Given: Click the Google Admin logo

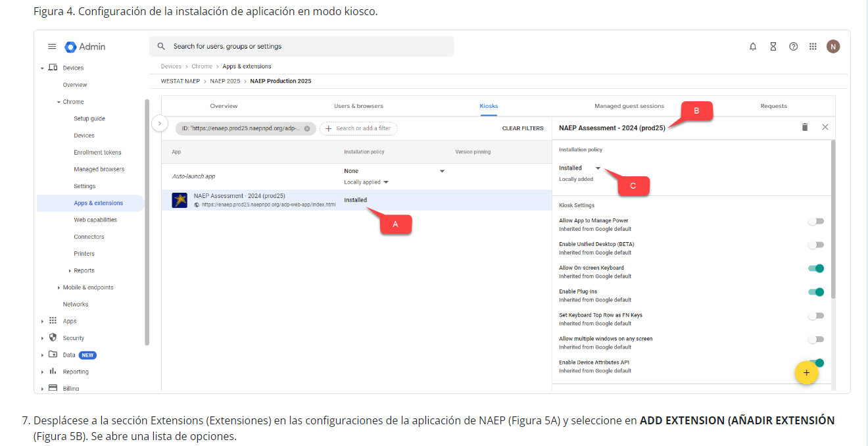Looking at the screenshot, I should [x=85, y=47].
